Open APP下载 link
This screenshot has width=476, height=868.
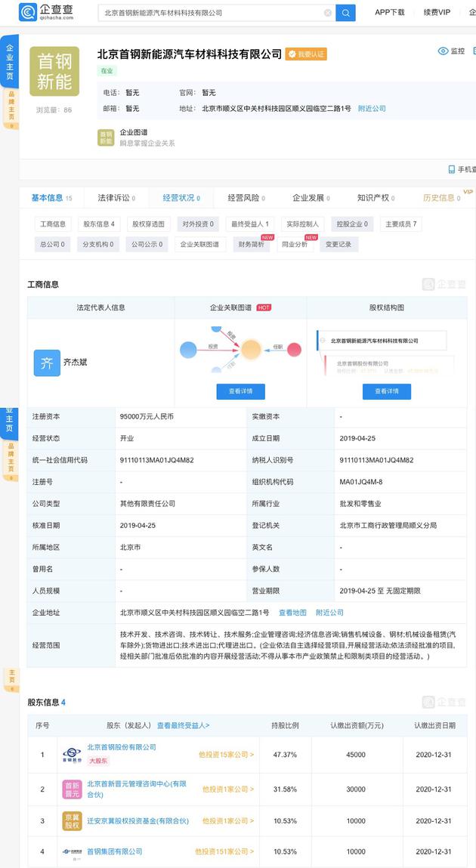click(390, 12)
